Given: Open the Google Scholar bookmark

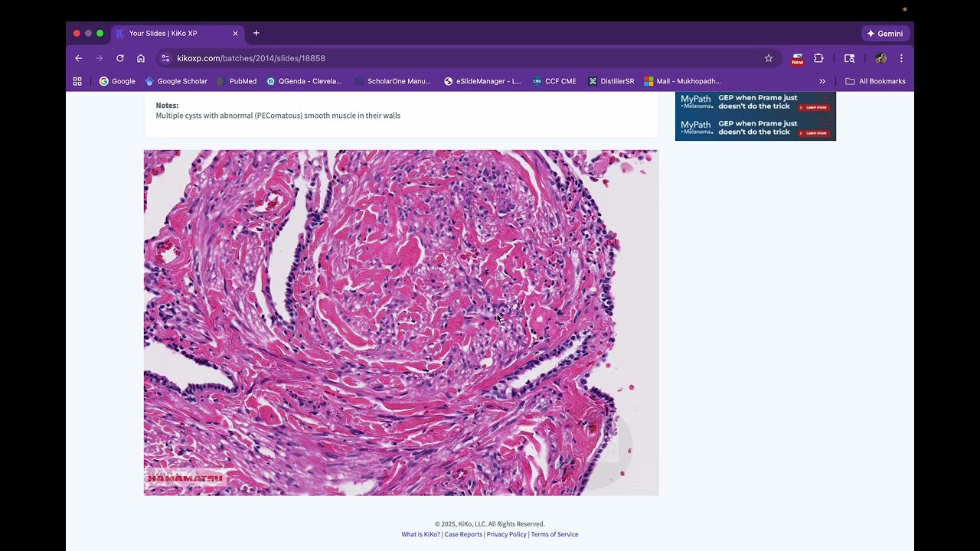Looking at the screenshot, I should [x=176, y=81].
